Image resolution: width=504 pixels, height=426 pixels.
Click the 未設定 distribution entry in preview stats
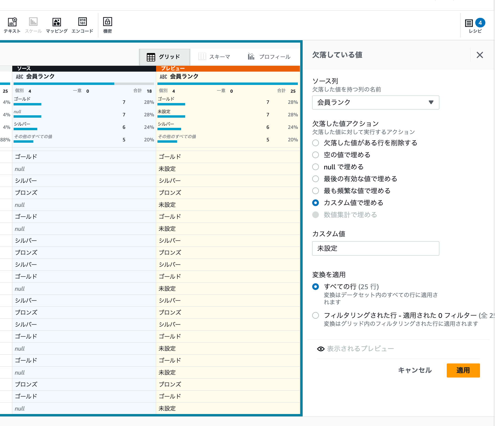tap(227, 114)
